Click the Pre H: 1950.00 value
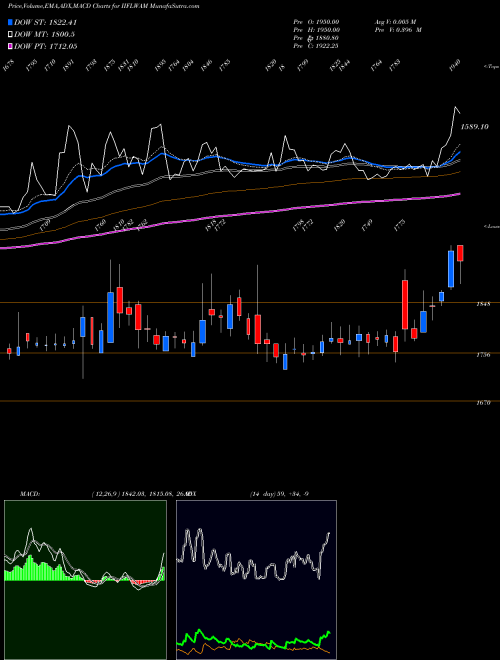Viewport: 500px width, 660px height. tap(316, 30)
